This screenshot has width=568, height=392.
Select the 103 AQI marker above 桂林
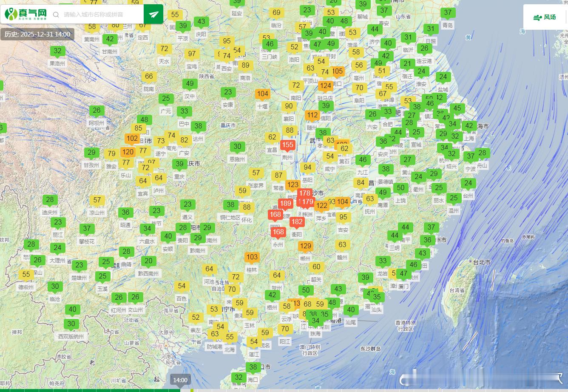[252, 257]
